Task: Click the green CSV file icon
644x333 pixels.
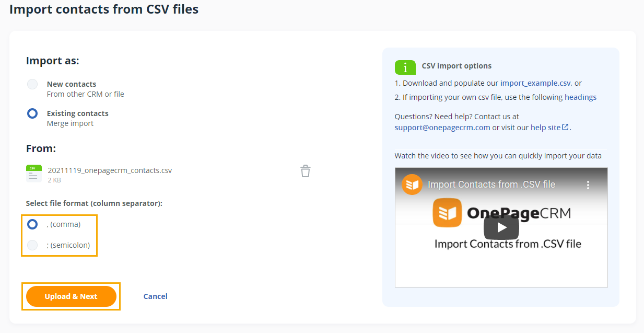Action: pyautogui.click(x=33, y=174)
